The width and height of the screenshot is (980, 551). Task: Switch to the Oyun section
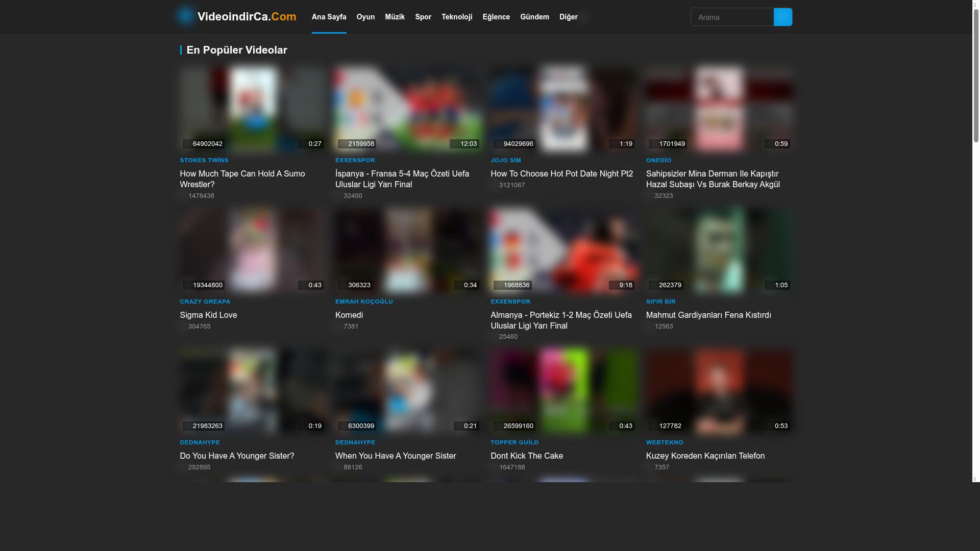[365, 17]
